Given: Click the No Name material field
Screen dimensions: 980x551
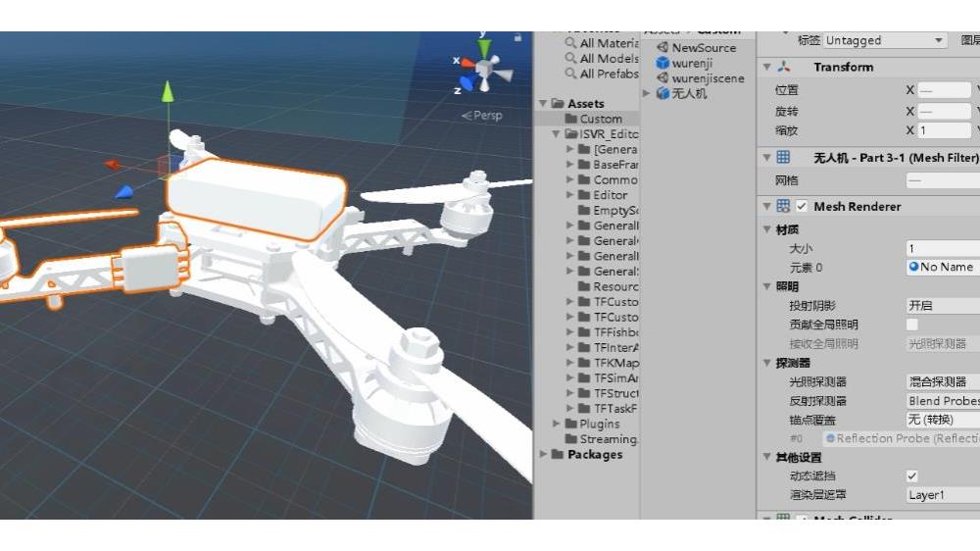Looking at the screenshot, I should tap(941, 267).
